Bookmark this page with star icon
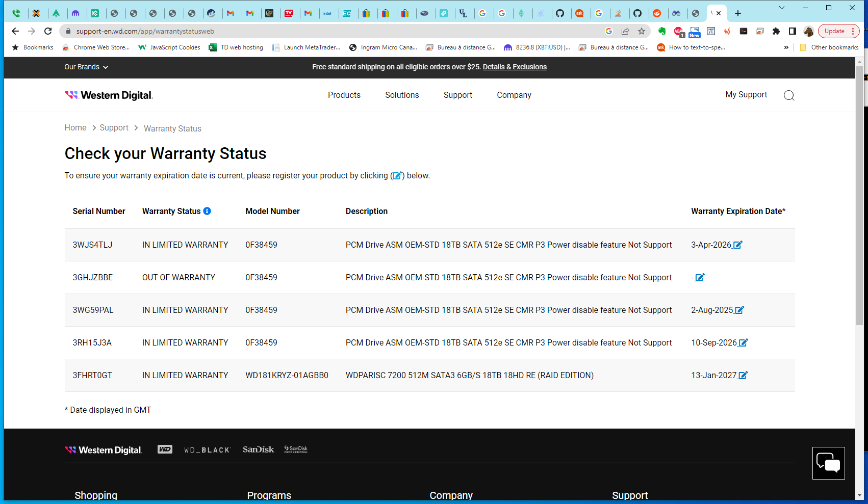 [x=642, y=31]
